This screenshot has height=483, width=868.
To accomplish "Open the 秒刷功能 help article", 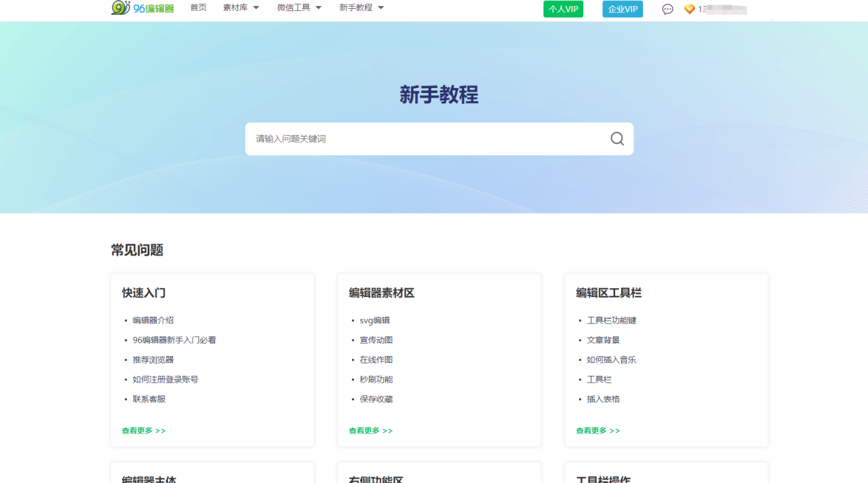I will [x=376, y=379].
